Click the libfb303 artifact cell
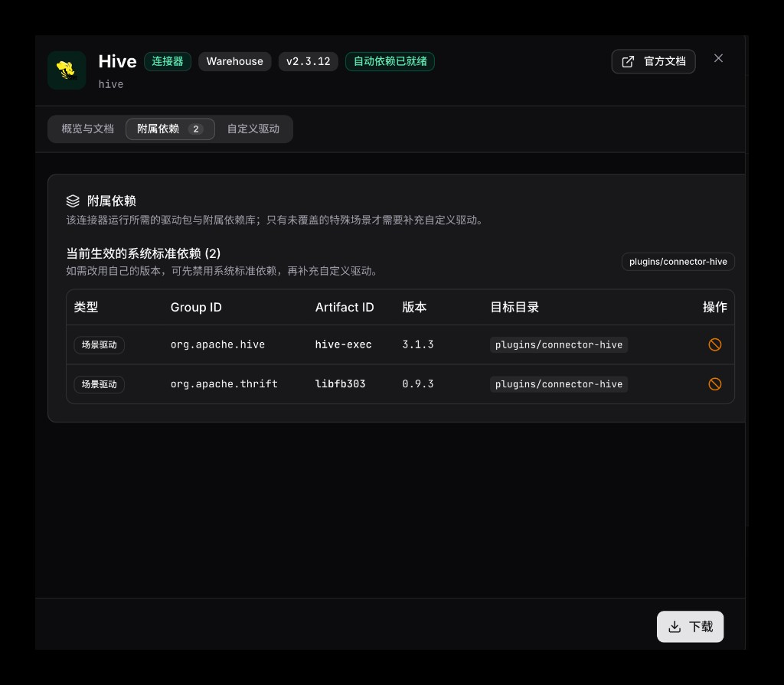Viewport: 784px width, 685px height. point(340,384)
